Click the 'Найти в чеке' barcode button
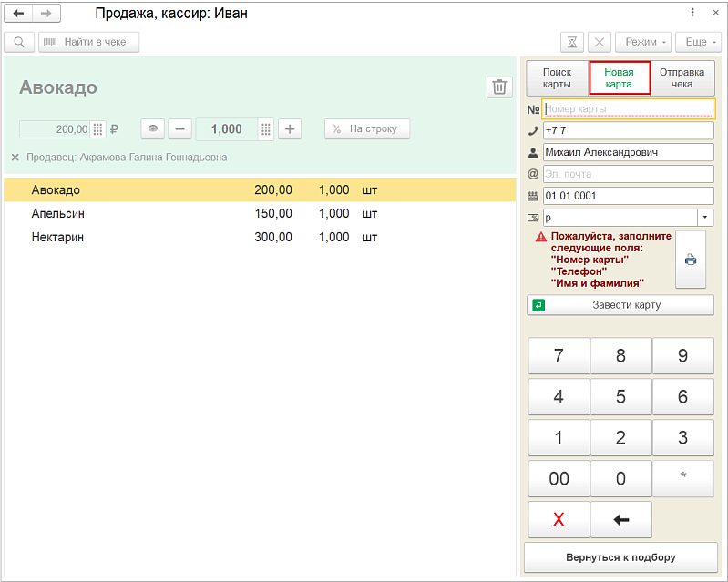728x582 pixels. (88, 42)
